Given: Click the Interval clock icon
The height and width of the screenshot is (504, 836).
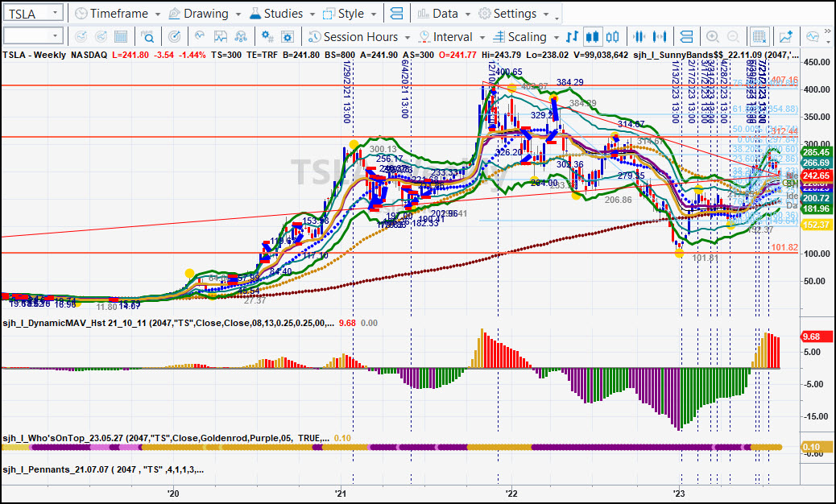Looking at the screenshot, I should point(424,37).
